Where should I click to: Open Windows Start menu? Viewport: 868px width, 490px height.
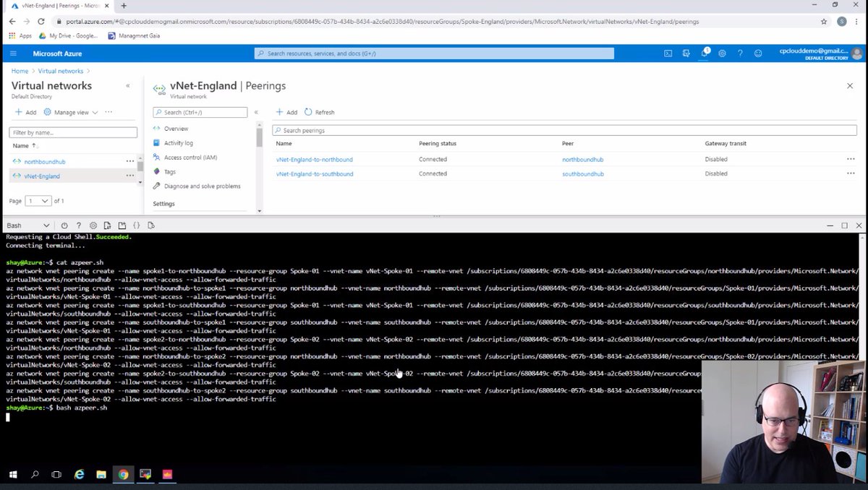point(13,475)
